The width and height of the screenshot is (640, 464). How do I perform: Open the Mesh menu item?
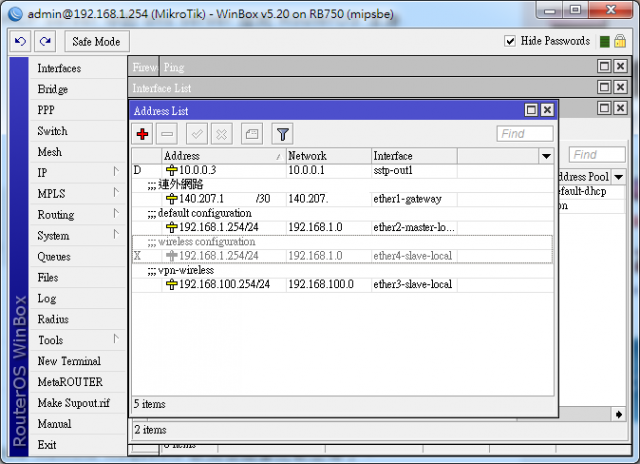[x=78, y=152]
